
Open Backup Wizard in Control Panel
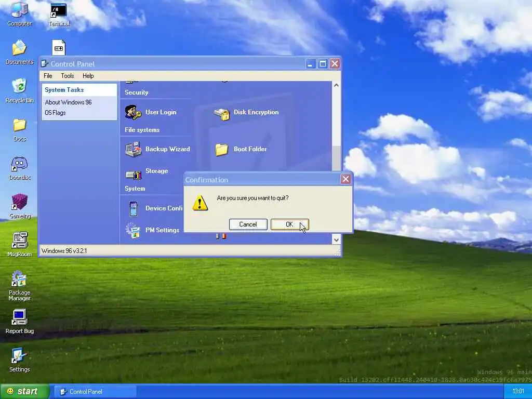[x=157, y=149]
